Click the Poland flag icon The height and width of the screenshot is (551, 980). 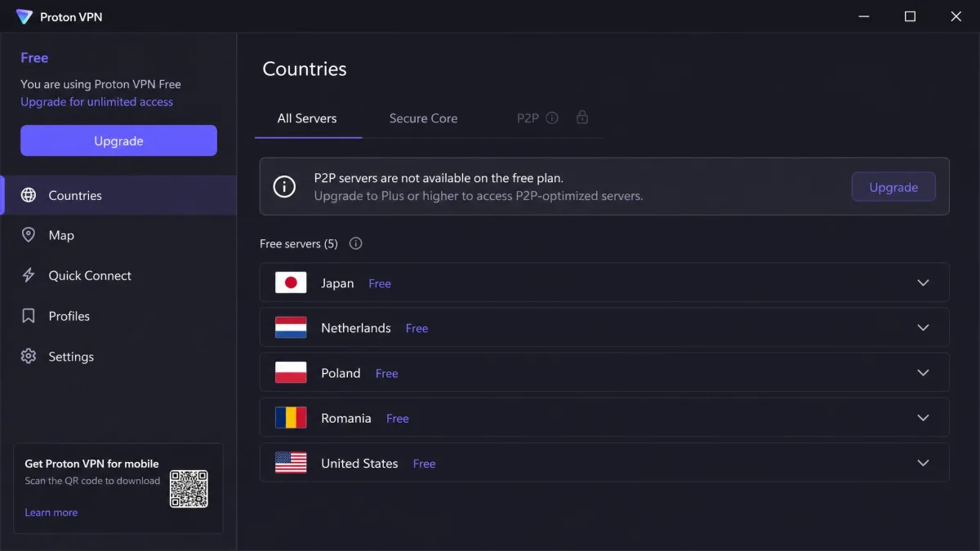coord(291,373)
